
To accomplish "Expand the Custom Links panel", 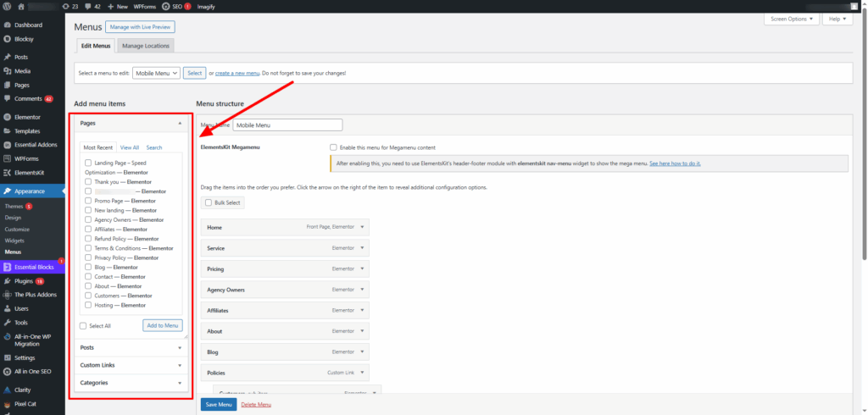I will (x=131, y=365).
